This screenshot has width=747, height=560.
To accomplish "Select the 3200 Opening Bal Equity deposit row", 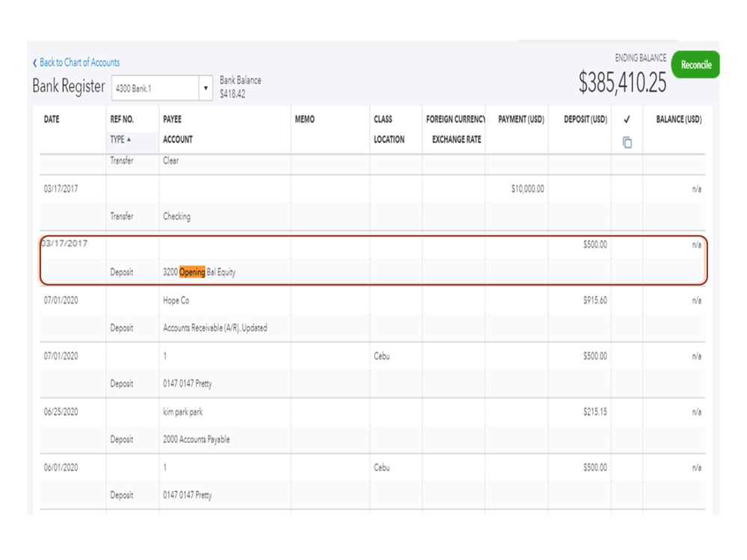I will coord(199,272).
